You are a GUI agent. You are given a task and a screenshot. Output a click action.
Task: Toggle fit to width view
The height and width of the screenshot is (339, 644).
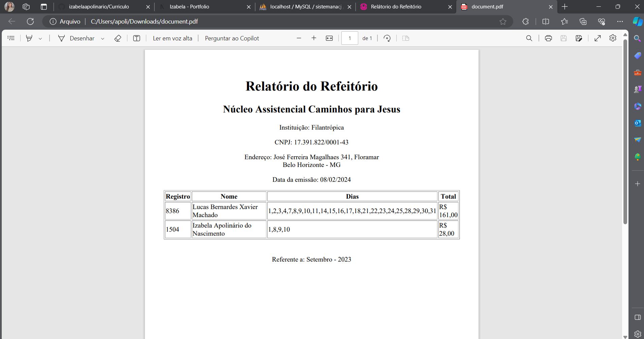[329, 38]
